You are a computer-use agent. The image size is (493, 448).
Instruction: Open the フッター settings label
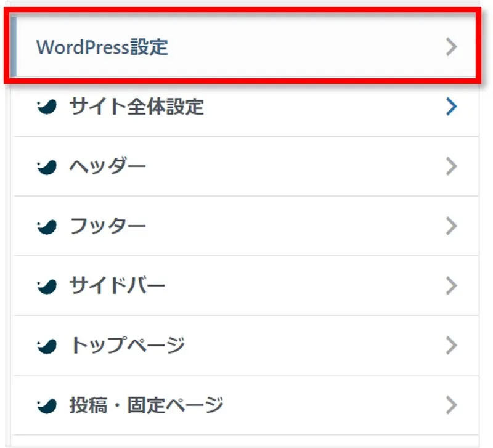pyautogui.click(x=108, y=227)
